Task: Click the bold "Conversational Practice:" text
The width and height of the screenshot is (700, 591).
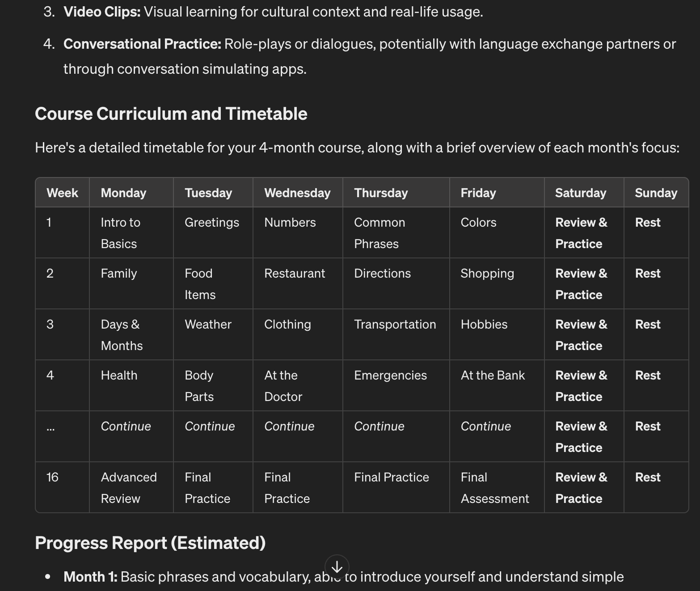Action: point(142,44)
